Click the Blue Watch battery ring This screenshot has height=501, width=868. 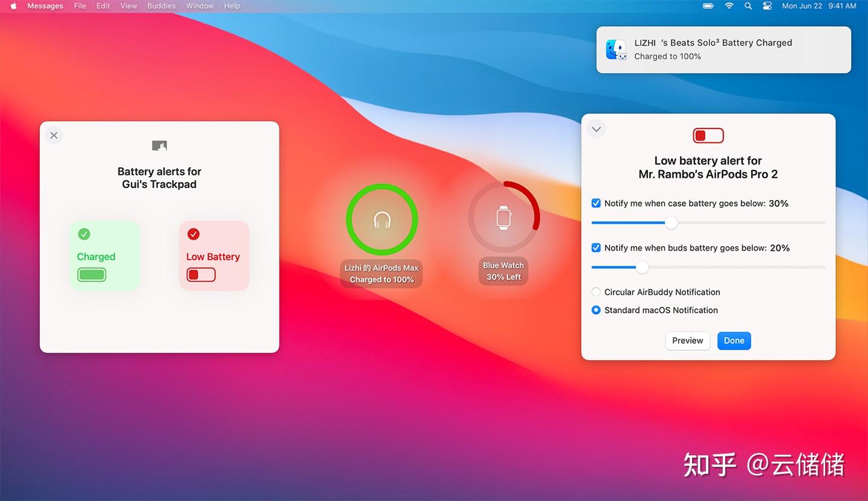coord(503,216)
